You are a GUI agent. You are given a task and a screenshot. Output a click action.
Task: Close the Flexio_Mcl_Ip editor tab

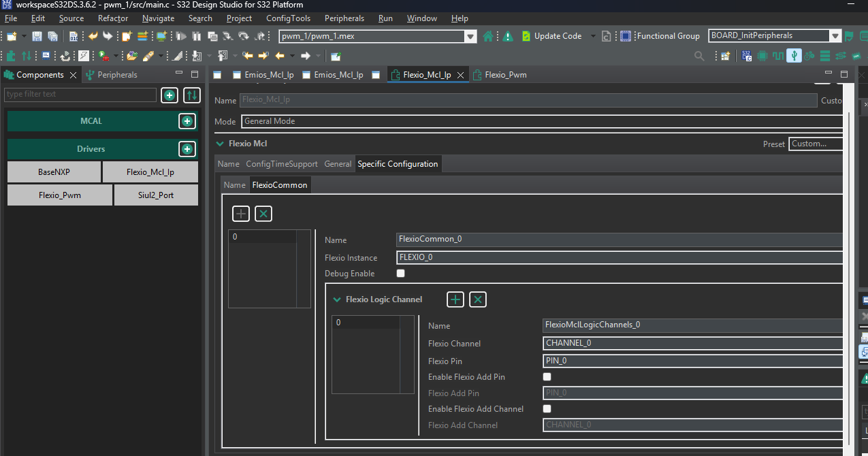[x=460, y=76]
